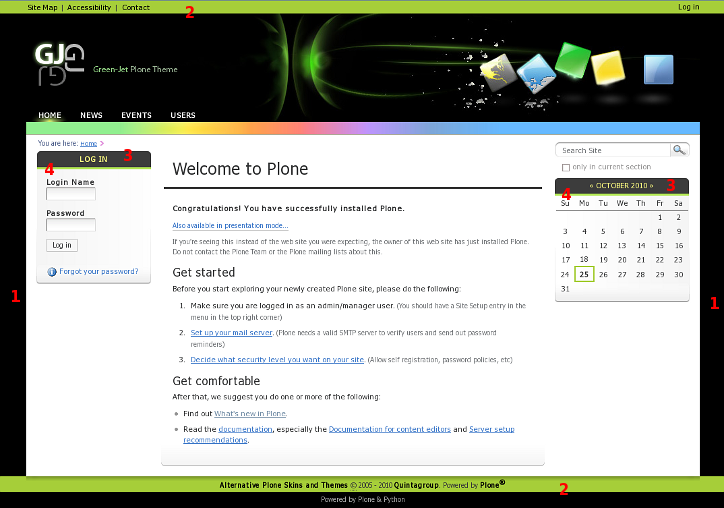Click the info icon beside Forgot your password
This screenshot has height=508, width=724.
(52, 272)
